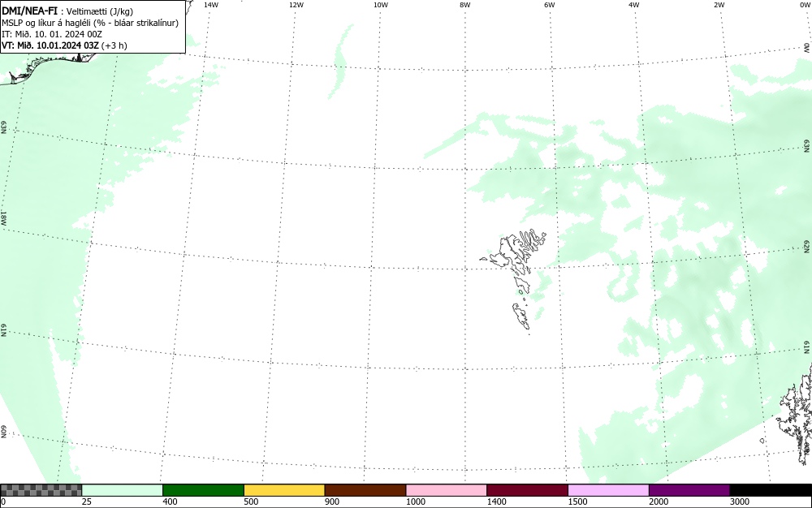Click legend value '1000'

tap(415, 502)
